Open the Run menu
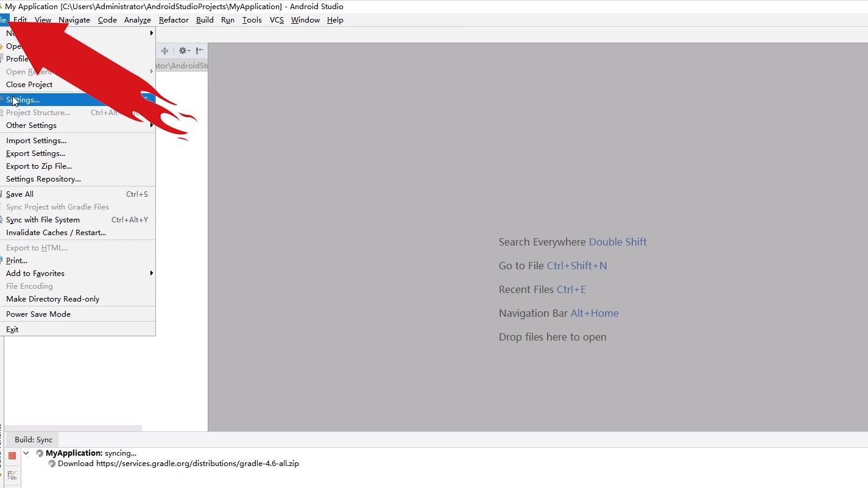Viewport: 868px width, 488px height. (x=228, y=20)
